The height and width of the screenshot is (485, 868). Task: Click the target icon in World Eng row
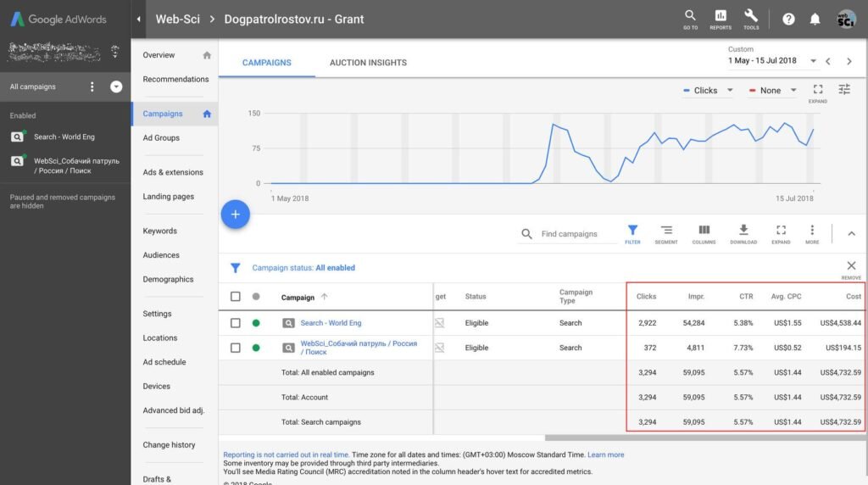click(x=439, y=323)
